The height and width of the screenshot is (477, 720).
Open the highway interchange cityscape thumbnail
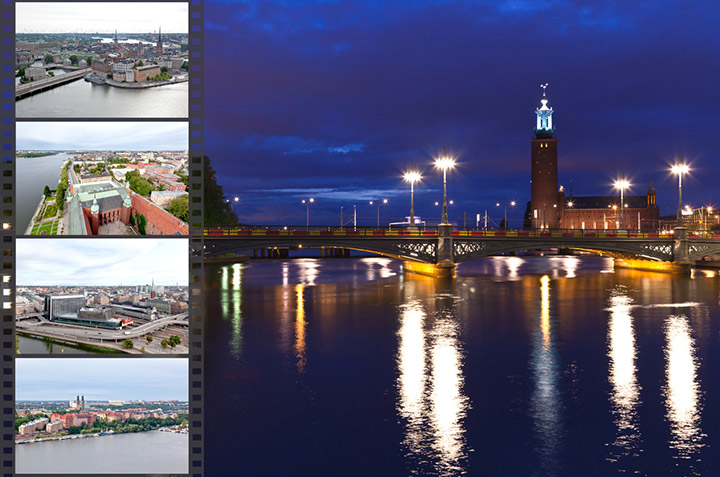[x=102, y=296]
